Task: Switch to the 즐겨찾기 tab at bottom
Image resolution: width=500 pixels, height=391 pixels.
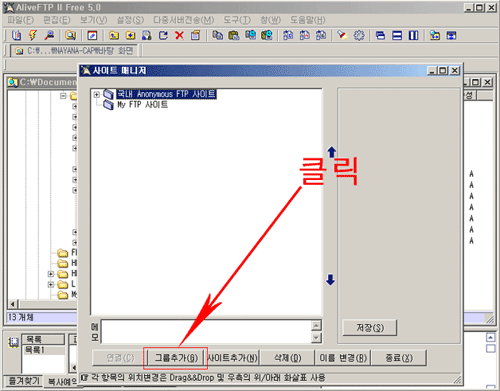Action: tap(24, 381)
